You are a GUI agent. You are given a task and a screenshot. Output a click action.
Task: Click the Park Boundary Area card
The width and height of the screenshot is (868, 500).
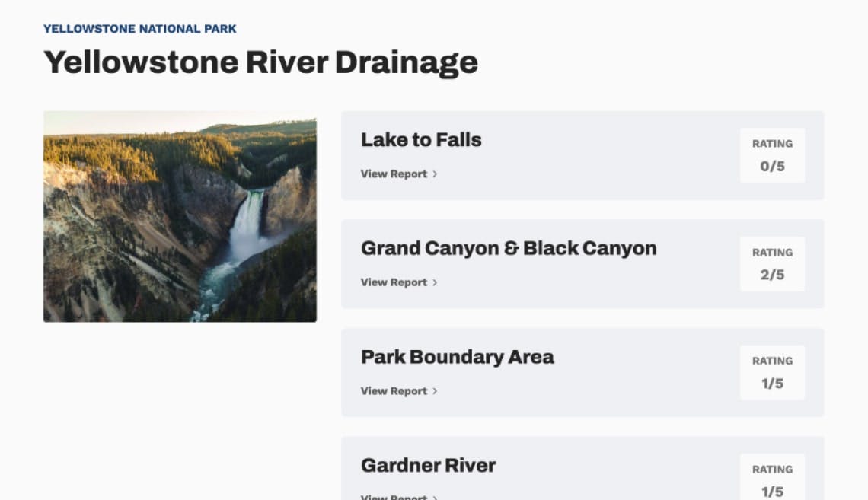click(457, 357)
